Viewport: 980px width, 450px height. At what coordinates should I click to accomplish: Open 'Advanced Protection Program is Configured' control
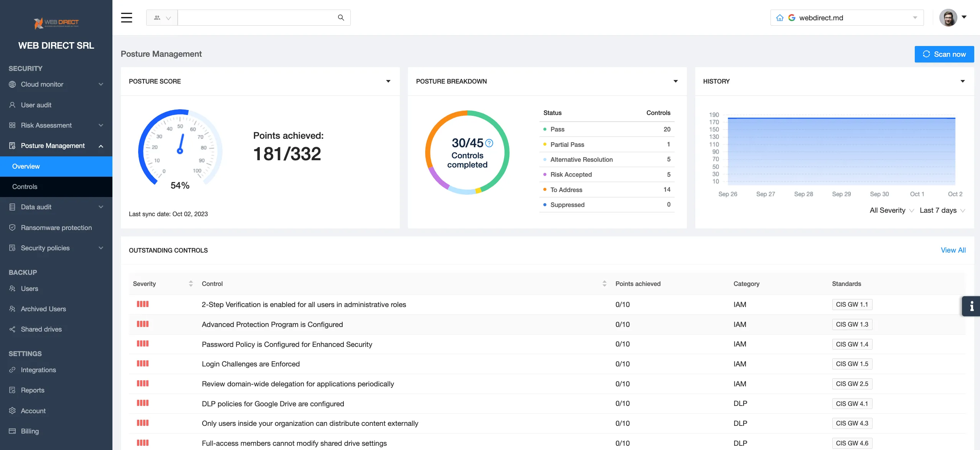pyautogui.click(x=272, y=325)
